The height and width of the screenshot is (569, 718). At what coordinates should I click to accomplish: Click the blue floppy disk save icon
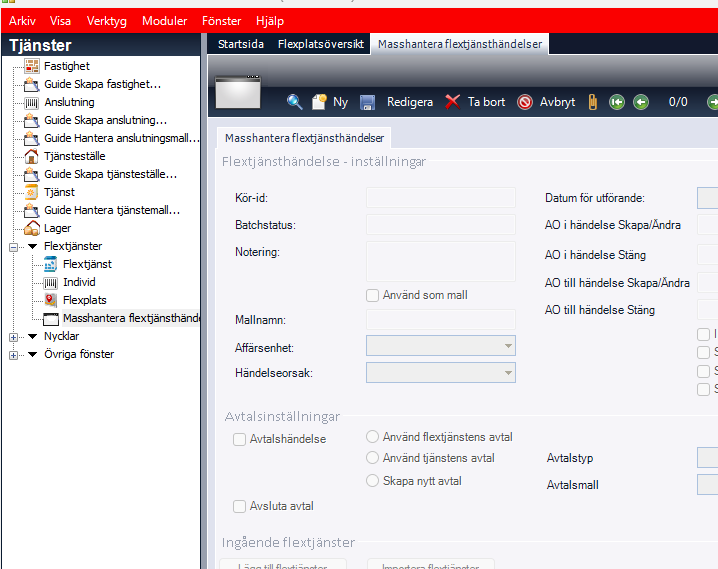[x=367, y=102]
